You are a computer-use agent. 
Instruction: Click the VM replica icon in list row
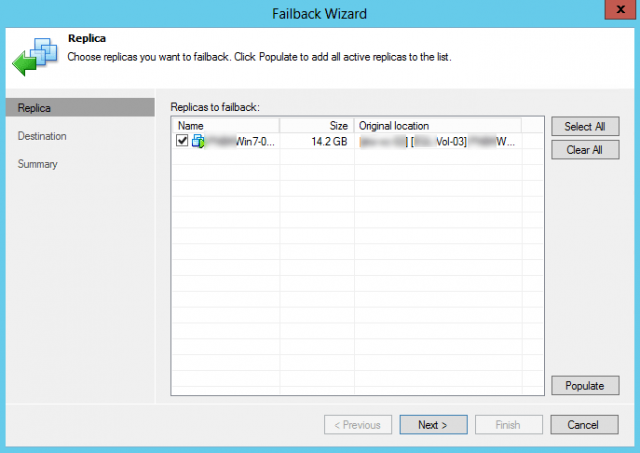[197, 142]
